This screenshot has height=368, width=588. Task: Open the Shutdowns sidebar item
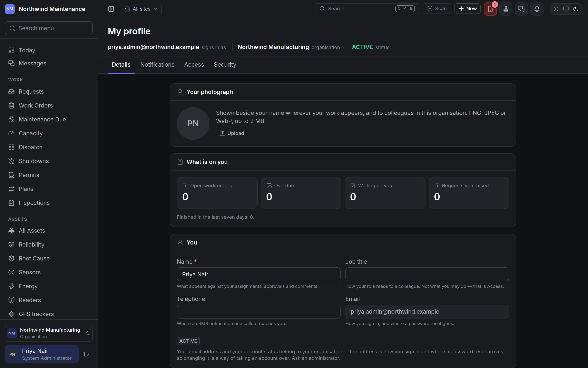tap(49, 161)
